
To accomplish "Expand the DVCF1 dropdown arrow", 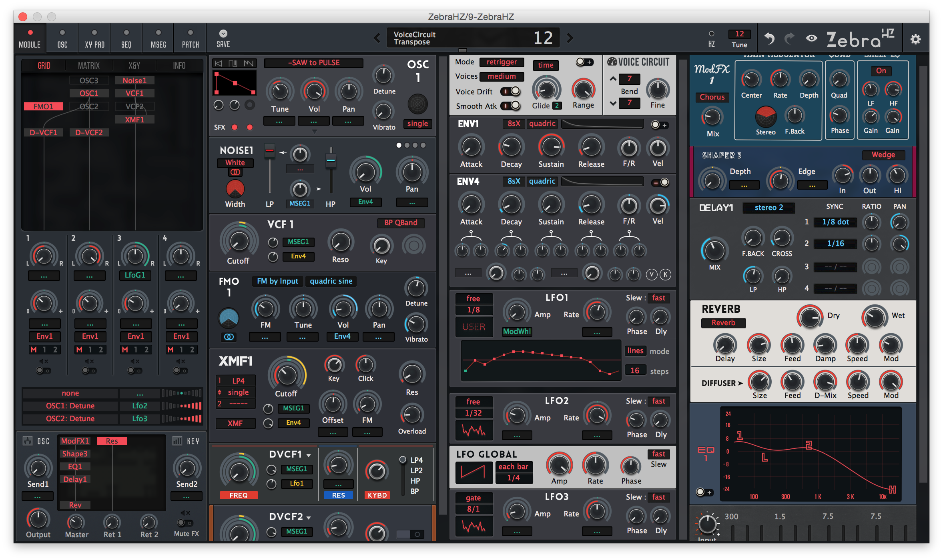I will tap(309, 455).
